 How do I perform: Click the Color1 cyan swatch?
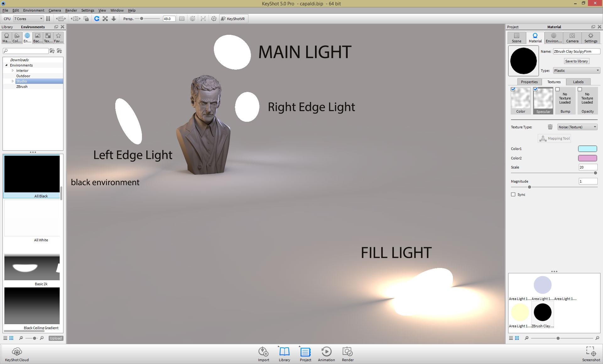[587, 149]
